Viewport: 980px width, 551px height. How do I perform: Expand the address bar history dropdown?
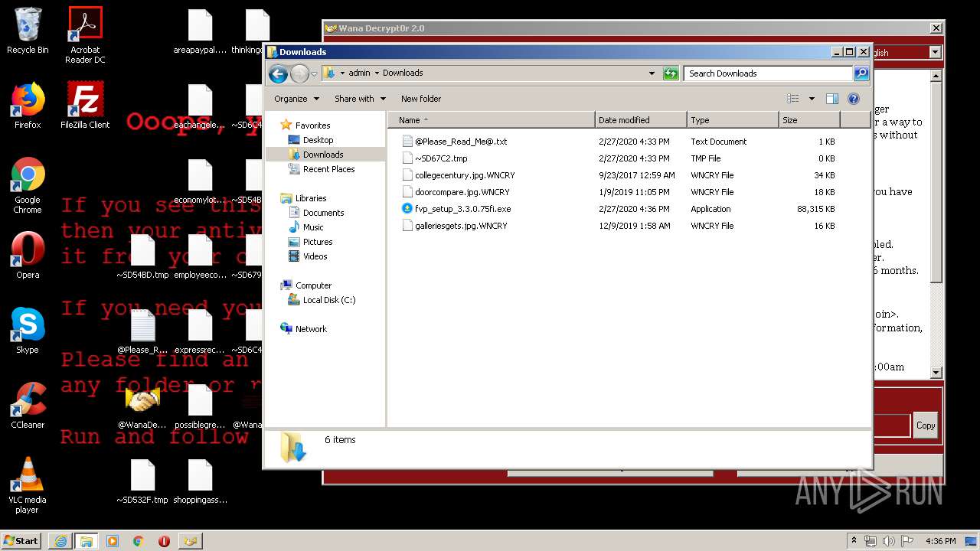point(652,73)
